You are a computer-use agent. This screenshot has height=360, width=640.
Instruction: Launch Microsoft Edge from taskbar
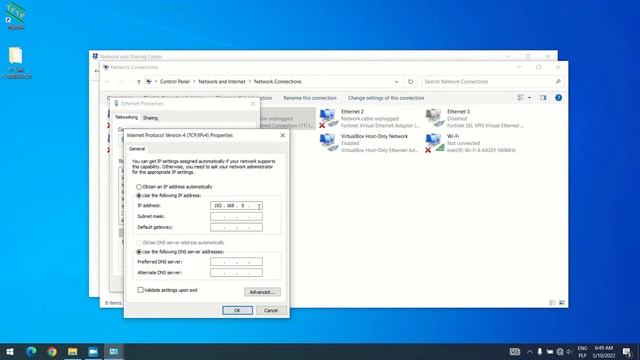31,351
